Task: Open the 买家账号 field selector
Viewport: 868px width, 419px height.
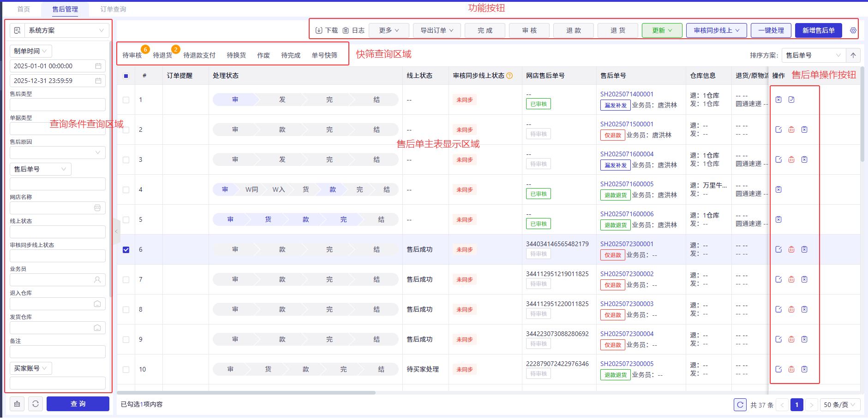Action: click(x=31, y=368)
